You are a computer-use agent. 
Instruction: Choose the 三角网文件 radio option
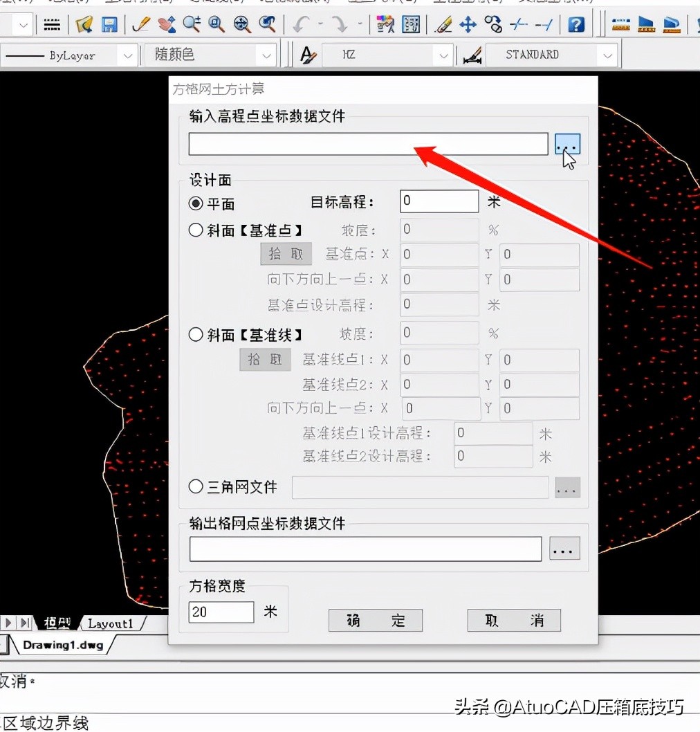click(196, 487)
